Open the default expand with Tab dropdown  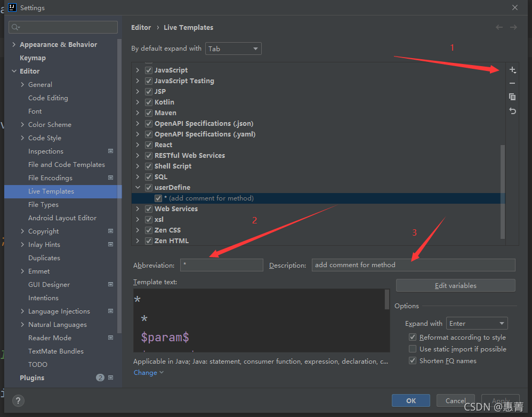[x=233, y=49]
